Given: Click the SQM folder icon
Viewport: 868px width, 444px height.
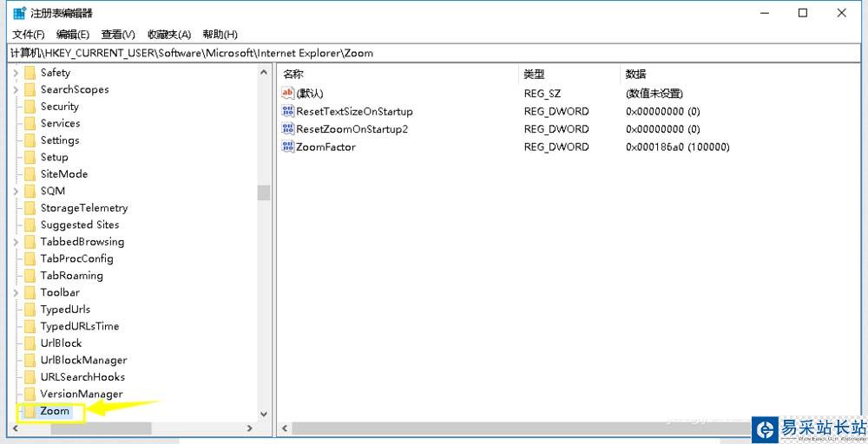Looking at the screenshot, I should click(x=30, y=192).
